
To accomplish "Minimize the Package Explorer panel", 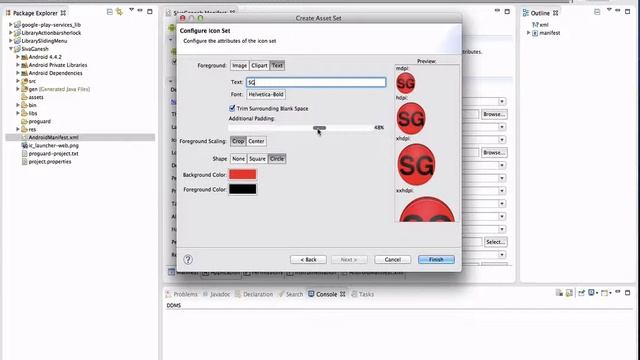I will (140, 10).
